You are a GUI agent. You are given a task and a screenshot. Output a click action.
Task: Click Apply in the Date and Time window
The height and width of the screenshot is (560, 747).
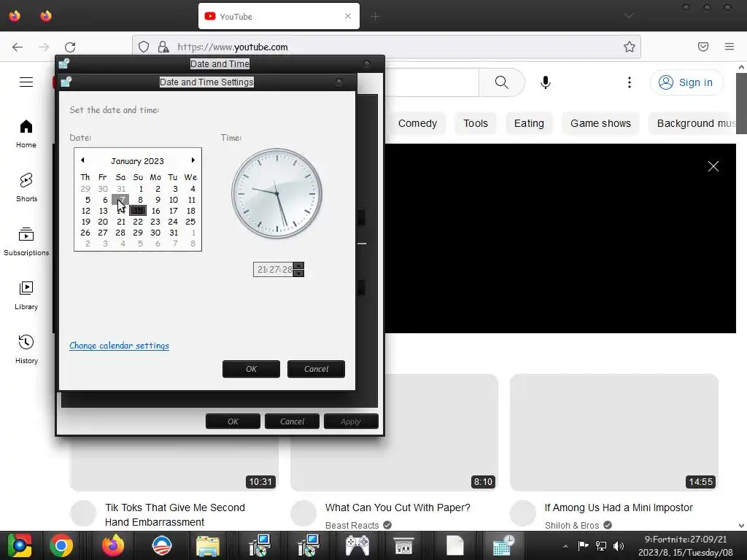[351, 421]
